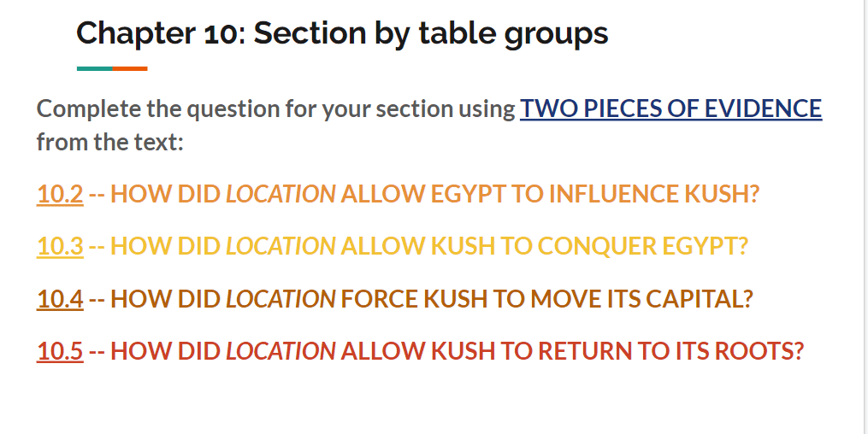Screen dimensions: 868x434
Task: Select 'ALLOW EGYPT TO INFLUENCE KUSH?' text
Action: coord(550,194)
